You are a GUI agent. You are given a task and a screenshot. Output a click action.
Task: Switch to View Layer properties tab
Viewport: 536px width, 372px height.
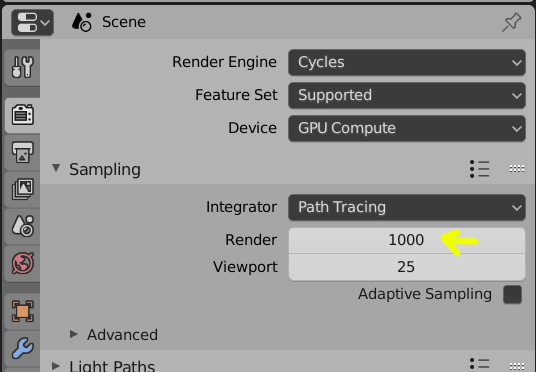(x=23, y=189)
